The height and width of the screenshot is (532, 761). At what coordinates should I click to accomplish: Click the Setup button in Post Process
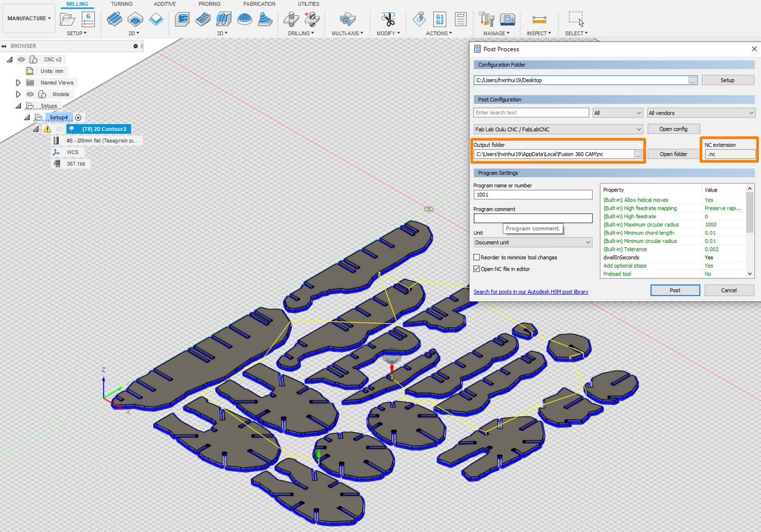[727, 80]
